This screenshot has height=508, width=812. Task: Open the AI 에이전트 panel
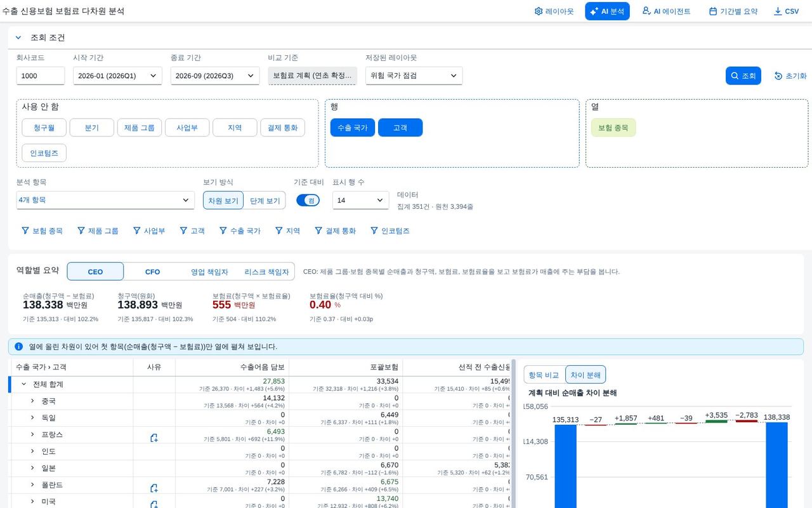click(x=666, y=11)
